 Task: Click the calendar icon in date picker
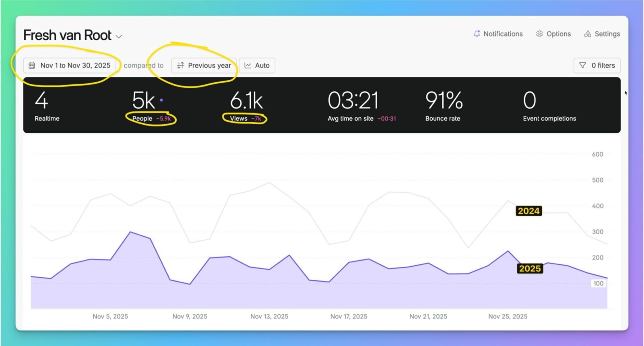tap(32, 66)
